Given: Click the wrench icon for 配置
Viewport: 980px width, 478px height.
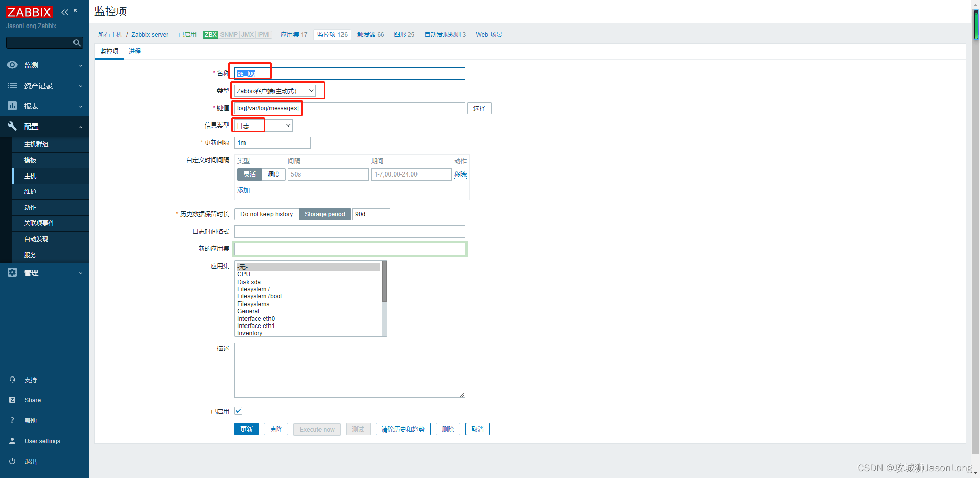Looking at the screenshot, I should click(12, 126).
